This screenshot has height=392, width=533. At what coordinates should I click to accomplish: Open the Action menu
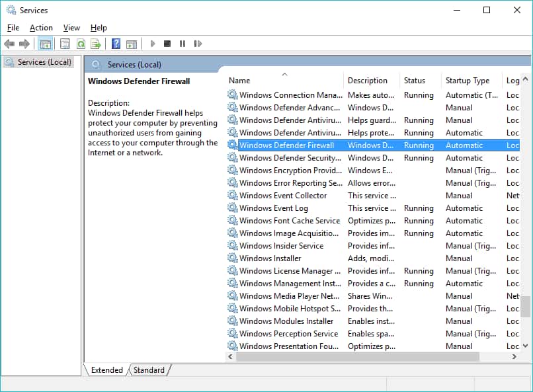[x=41, y=28]
